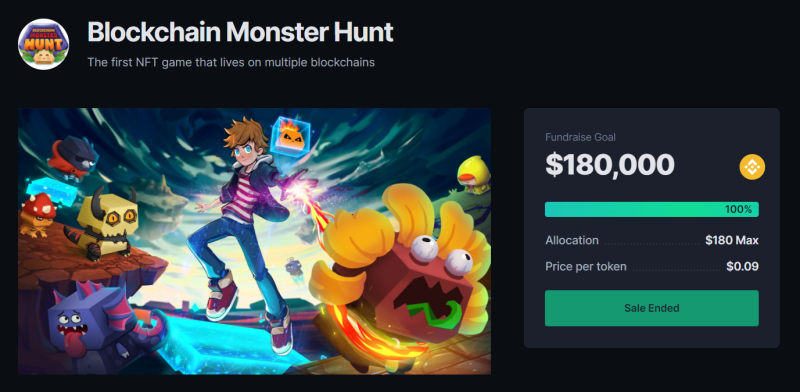Click the Allocation $180 Max value
800x392 pixels.
pos(732,240)
